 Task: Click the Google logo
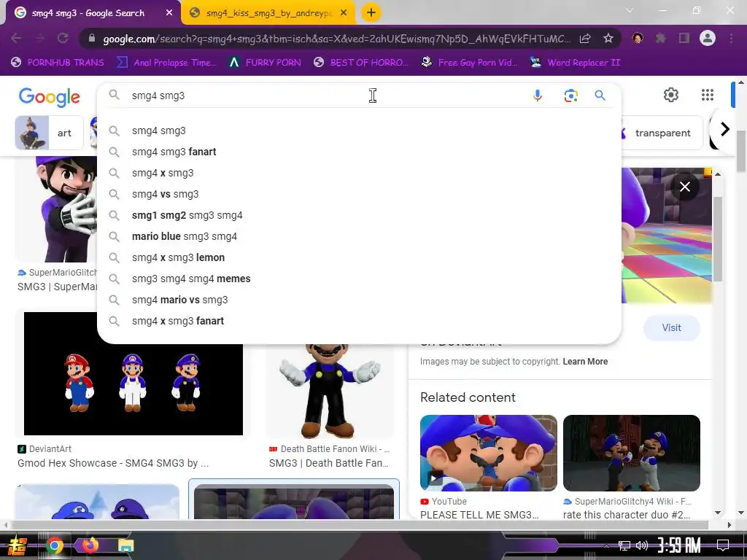coord(50,97)
